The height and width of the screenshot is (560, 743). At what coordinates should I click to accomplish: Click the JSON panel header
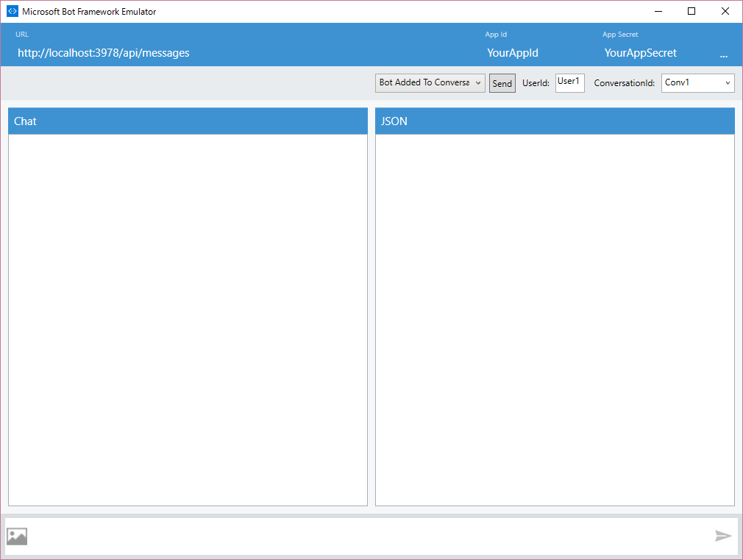(555, 121)
